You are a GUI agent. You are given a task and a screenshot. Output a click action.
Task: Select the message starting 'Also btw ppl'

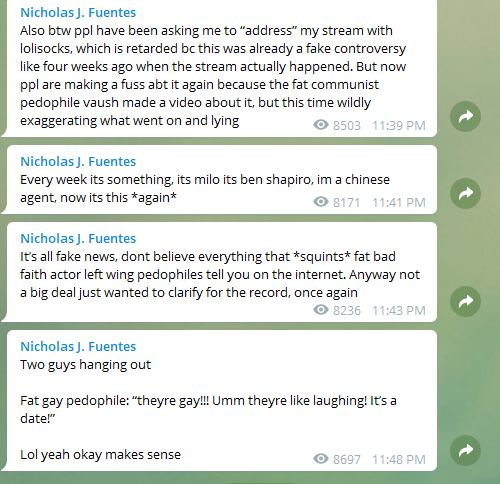coord(222,68)
